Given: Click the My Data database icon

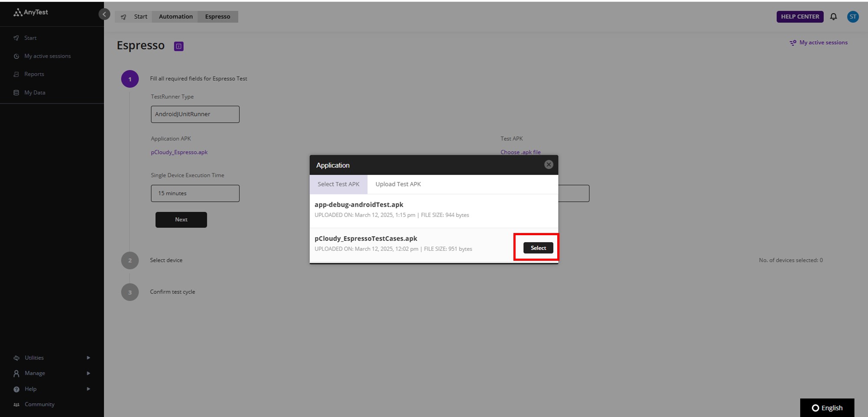Looking at the screenshot, I should [x=16, y=92].
